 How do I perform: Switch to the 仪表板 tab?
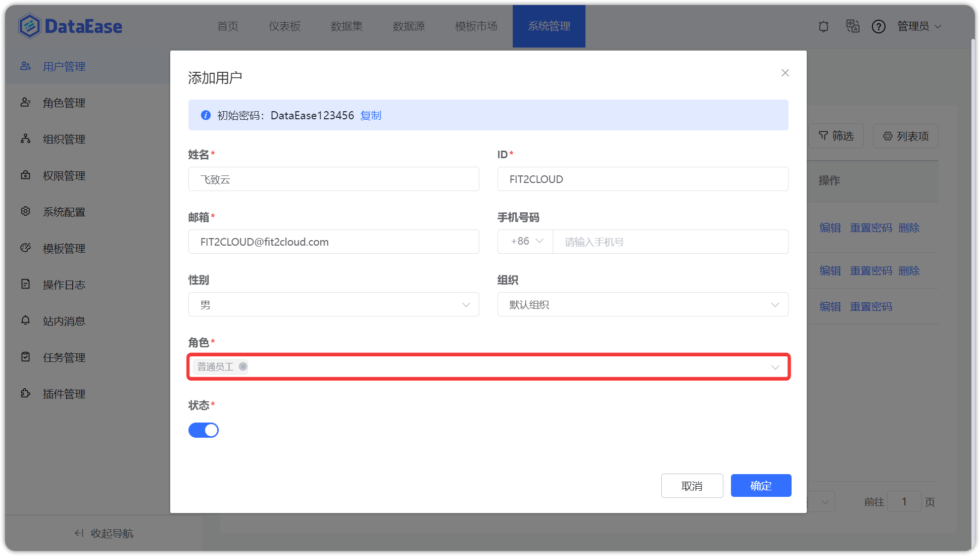coord(285,26)
